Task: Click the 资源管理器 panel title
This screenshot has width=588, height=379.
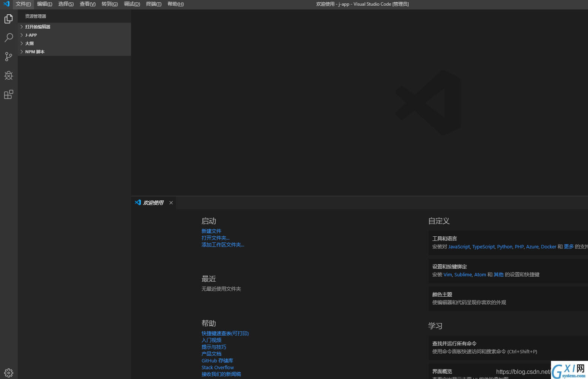Action: (36, 16)
